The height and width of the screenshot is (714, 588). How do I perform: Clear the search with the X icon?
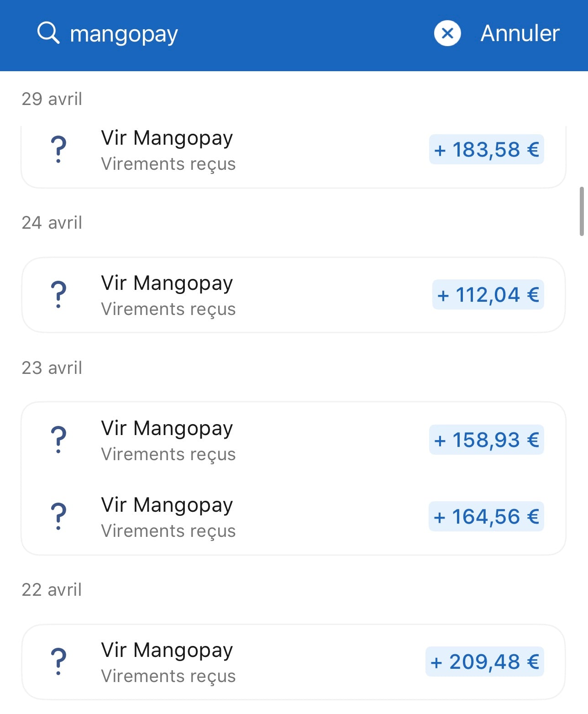(x=447, y=33)
